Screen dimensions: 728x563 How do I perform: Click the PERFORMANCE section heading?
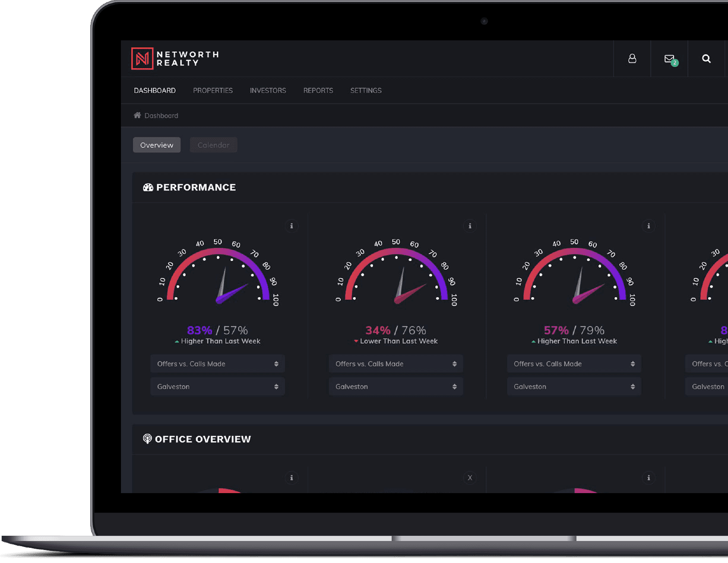[x=196, y=187]
